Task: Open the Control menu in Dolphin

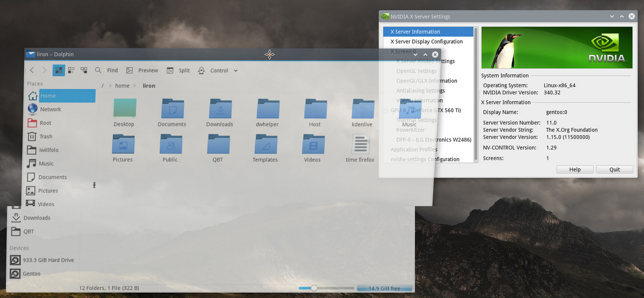Action: click(218, 70)
